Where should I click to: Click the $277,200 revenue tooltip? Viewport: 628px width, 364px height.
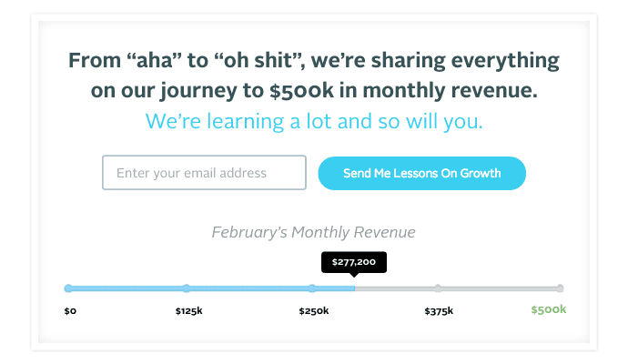coord(354,262)
